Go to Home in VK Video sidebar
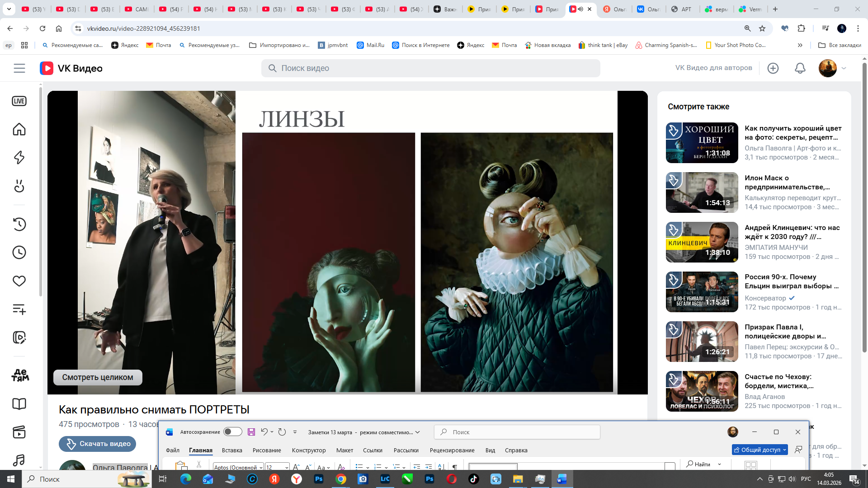Viewport: 868px width, 488px height. pos(19,130)
